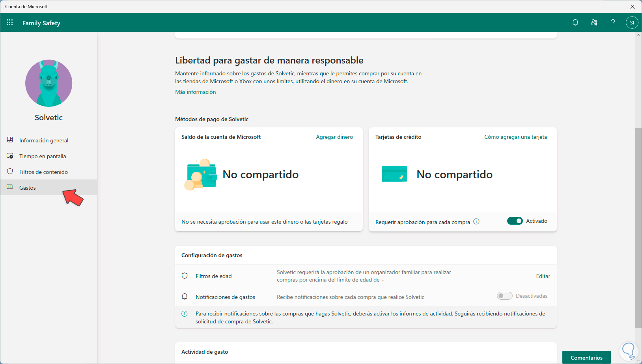Click the 'Saldo de la cuenta de Microsoft' title
The width and height of the screenshot is (642, 364).
(x=221, y=137)
